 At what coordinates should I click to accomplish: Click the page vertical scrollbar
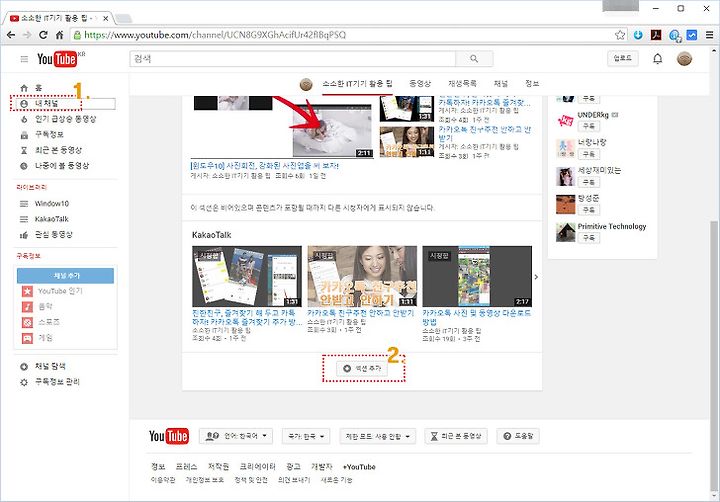point(714,355)
